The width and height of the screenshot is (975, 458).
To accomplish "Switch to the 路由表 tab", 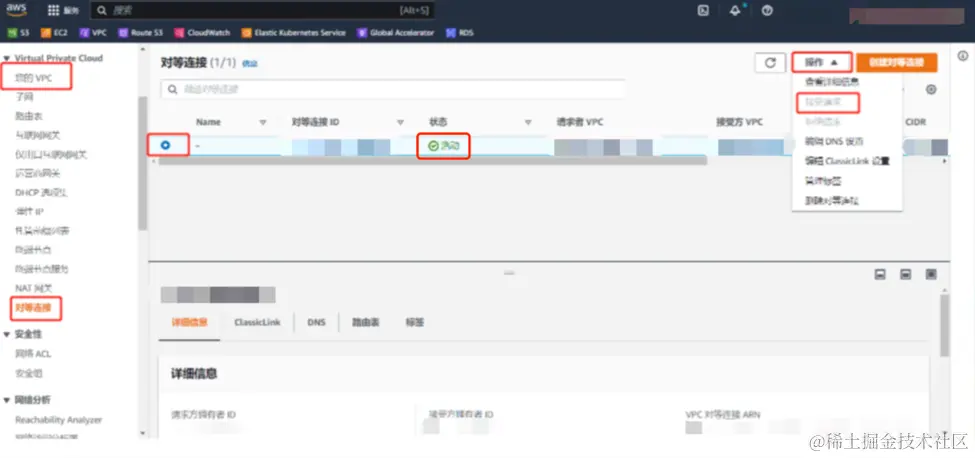I will 366,323.
